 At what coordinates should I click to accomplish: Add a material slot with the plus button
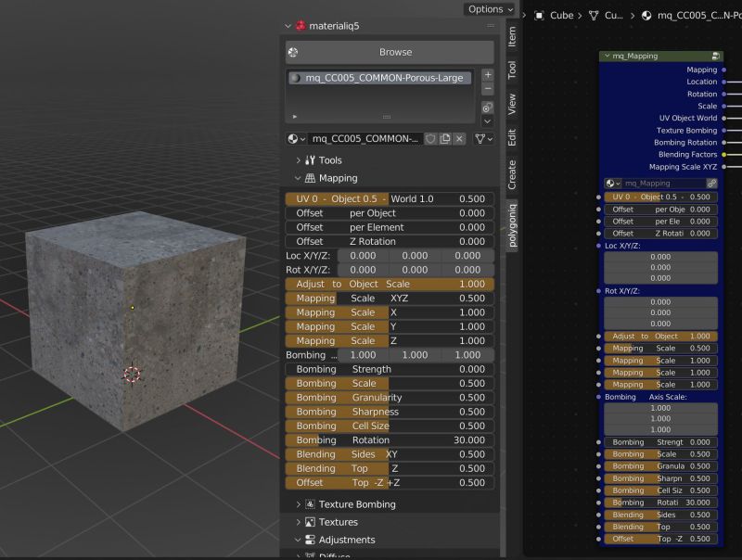487,75
